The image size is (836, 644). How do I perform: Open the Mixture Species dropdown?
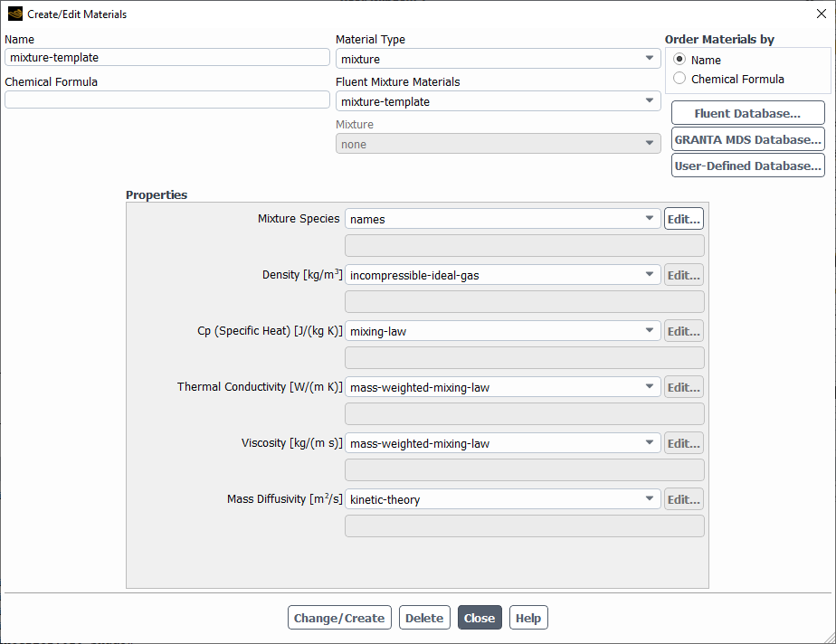pos(502,219)
